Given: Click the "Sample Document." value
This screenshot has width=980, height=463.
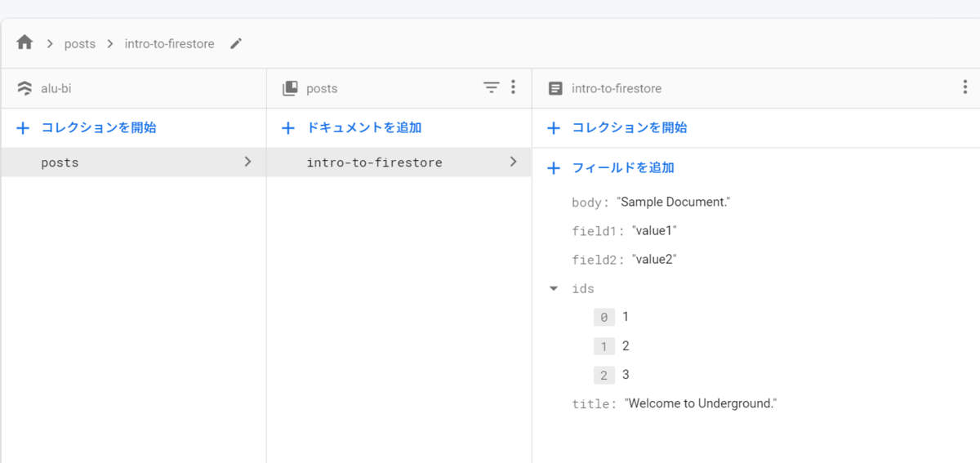Looking at the screenshot, I should click(x=673, y=202).
